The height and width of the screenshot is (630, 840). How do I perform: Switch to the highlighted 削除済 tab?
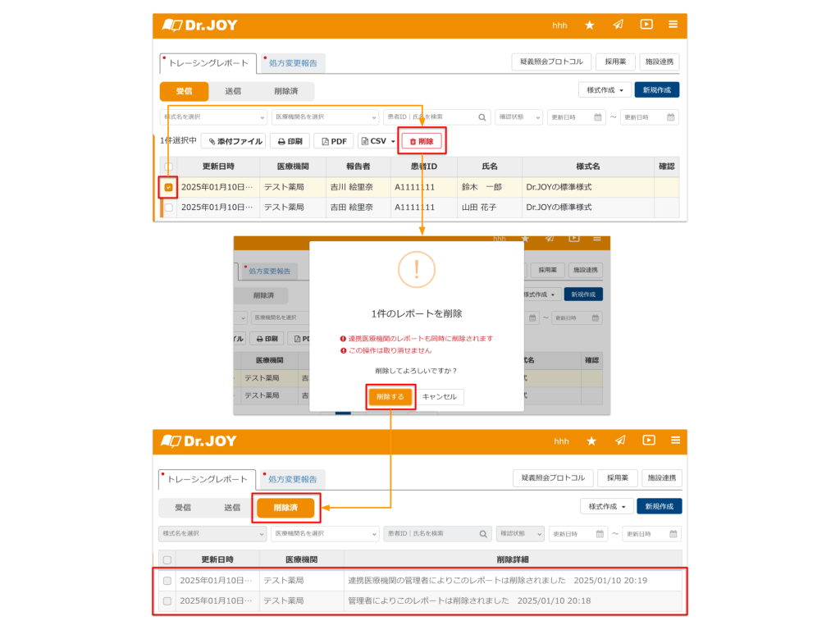[285, 508]
